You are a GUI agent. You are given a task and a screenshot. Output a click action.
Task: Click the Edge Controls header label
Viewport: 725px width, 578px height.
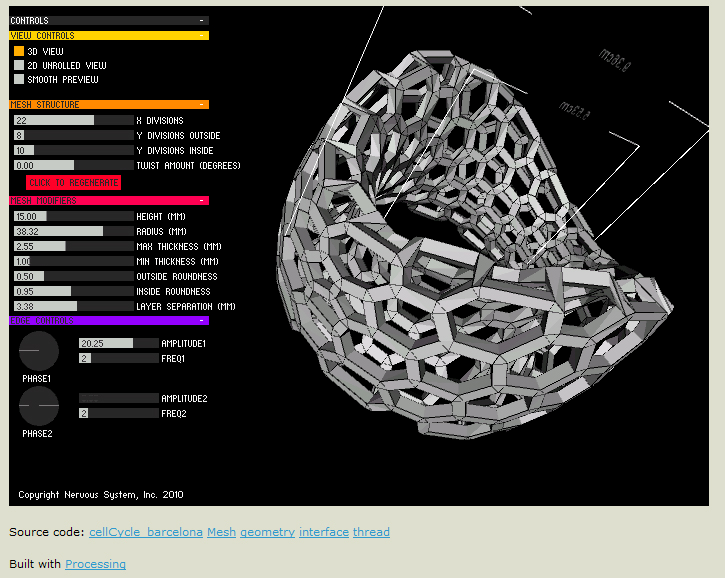click(x=42, y=320)
